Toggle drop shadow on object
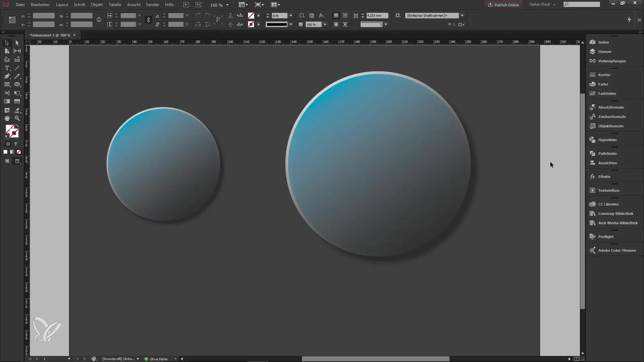This screenshot has width=644, height=362. point(312,15)
